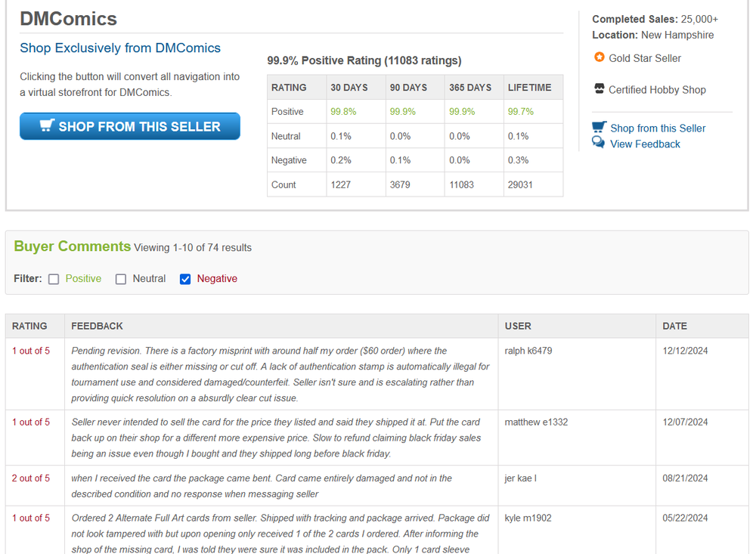The image size is (756, 554).
Task: Click the LIFETIME column header
Action: 529,88
